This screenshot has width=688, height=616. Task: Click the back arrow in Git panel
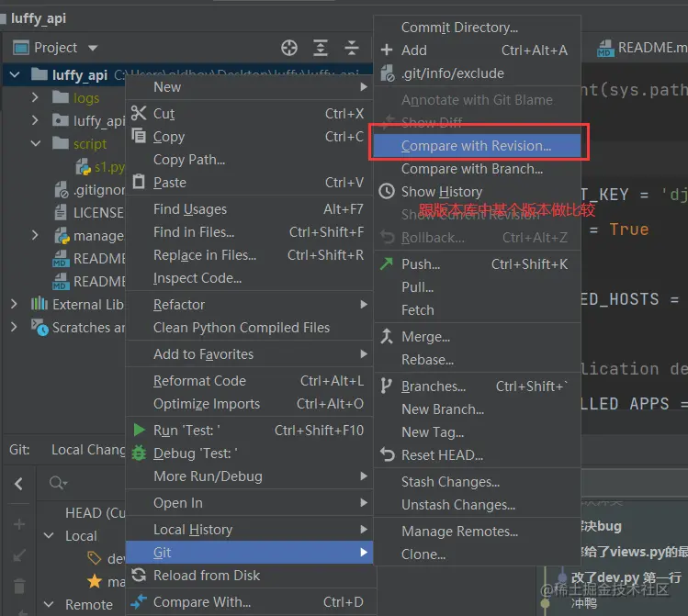18,484
